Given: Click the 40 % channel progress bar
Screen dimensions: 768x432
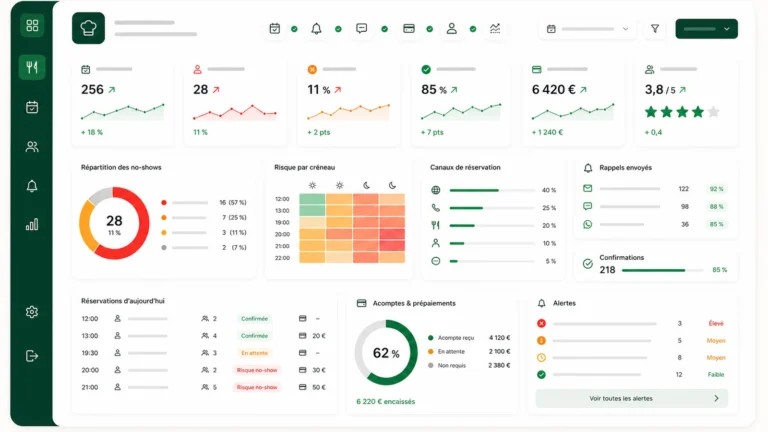Looking at the screenshot, I should (492, 190).
